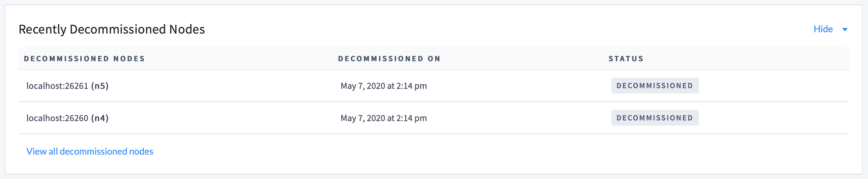
Task: Click the Decommissioned status badge for n5
Action: [654, 86]
